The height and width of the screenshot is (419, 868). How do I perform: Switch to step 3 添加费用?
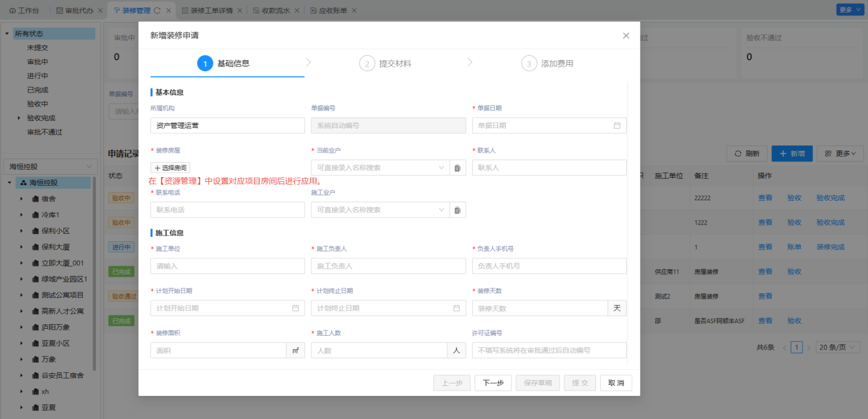coord(547,64)
